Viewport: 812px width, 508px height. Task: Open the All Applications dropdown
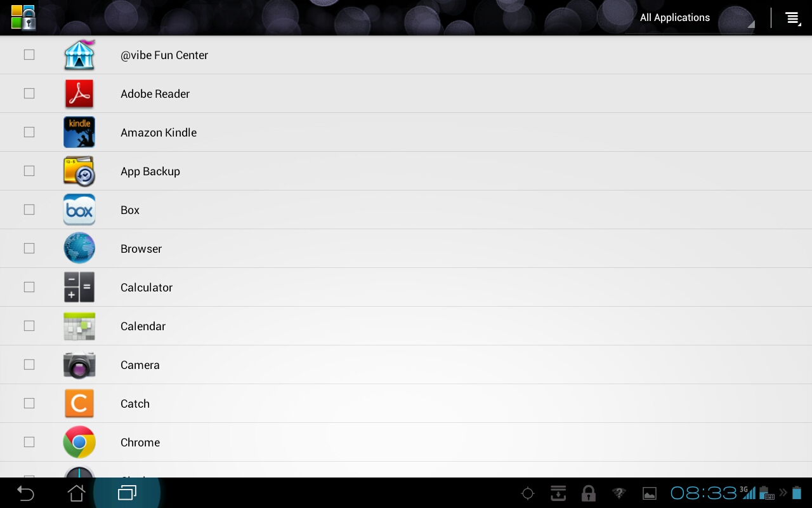pyautogui.click(x=690, y=18)
